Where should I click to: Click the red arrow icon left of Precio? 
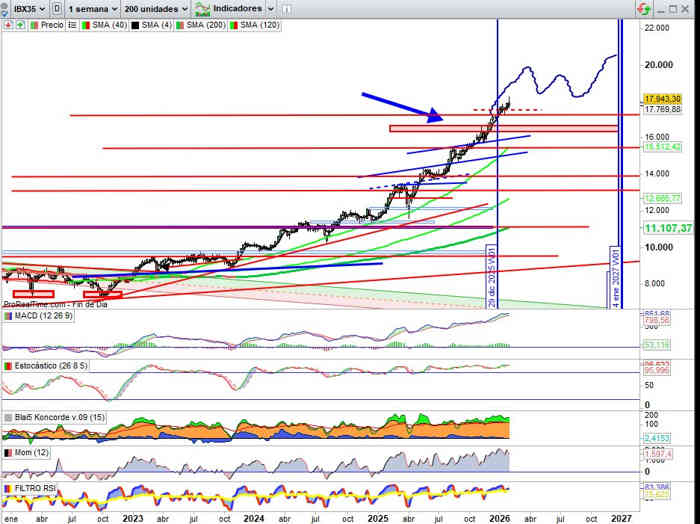(x=8, y=21)
